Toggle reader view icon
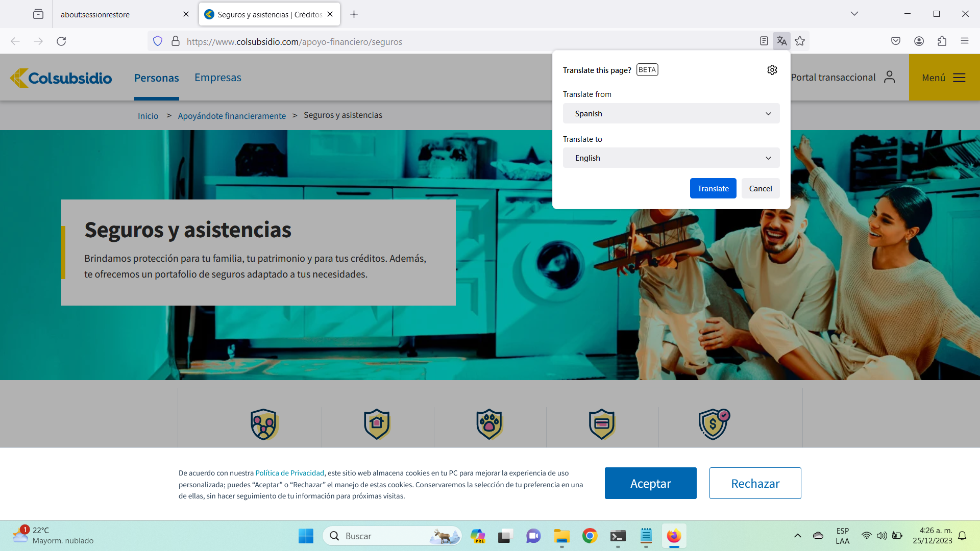The height and width of the screenshot is (551, 980). click(x=764, y=41)
